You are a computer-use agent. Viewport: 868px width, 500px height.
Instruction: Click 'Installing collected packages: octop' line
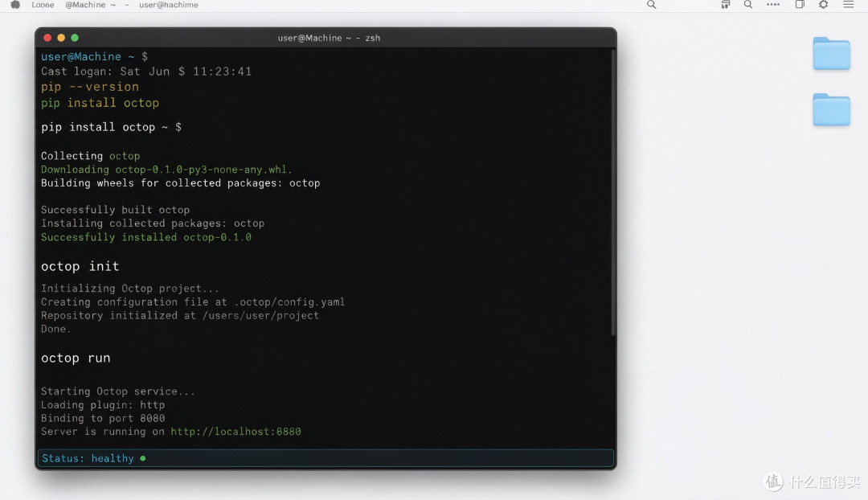pos(153,223)
